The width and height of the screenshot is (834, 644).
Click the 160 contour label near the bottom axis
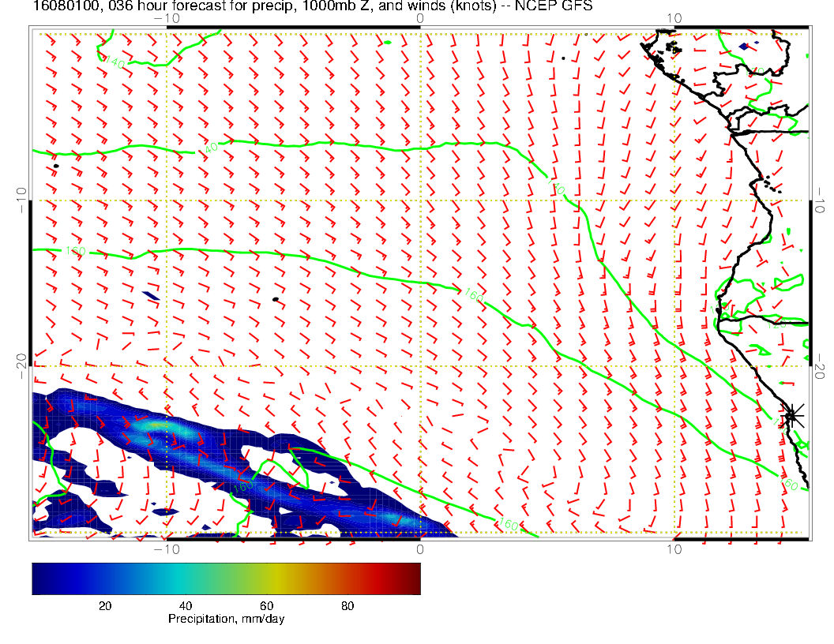pos(507,524)
